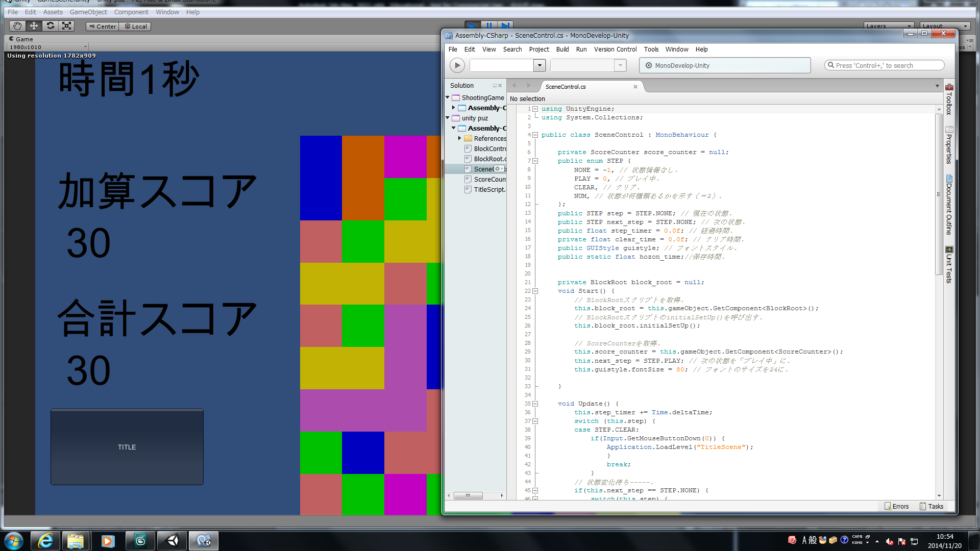This screenshot has width=980, height=551.
Task: Select Unity's Hand view tool
Action: [x=17, y=26]
